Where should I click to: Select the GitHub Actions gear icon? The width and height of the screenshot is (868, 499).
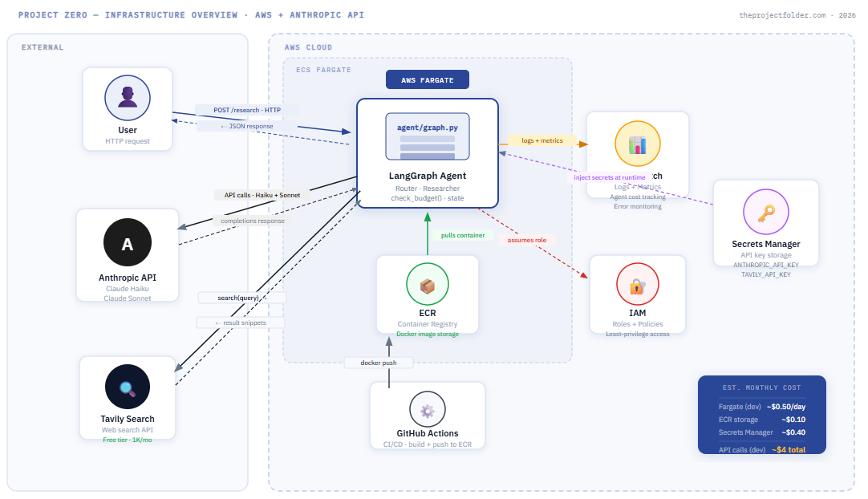tap(428, 411)
